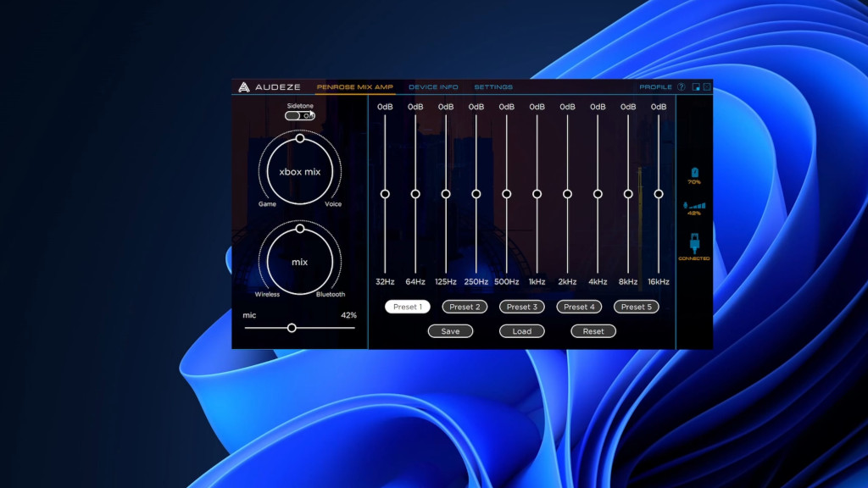
Task: Click the 32Hz frequency label
Action: click(385, 281)
